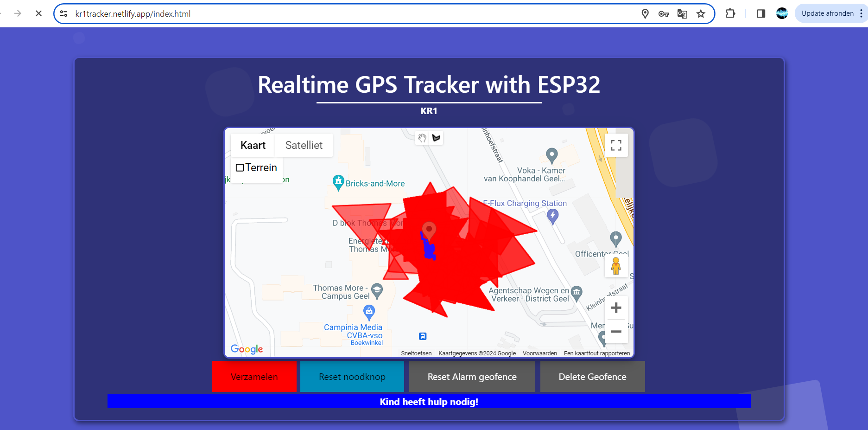This screenshot has width=868, height=430.
Task: Zoom out on the map
Action: coord(616,332)
